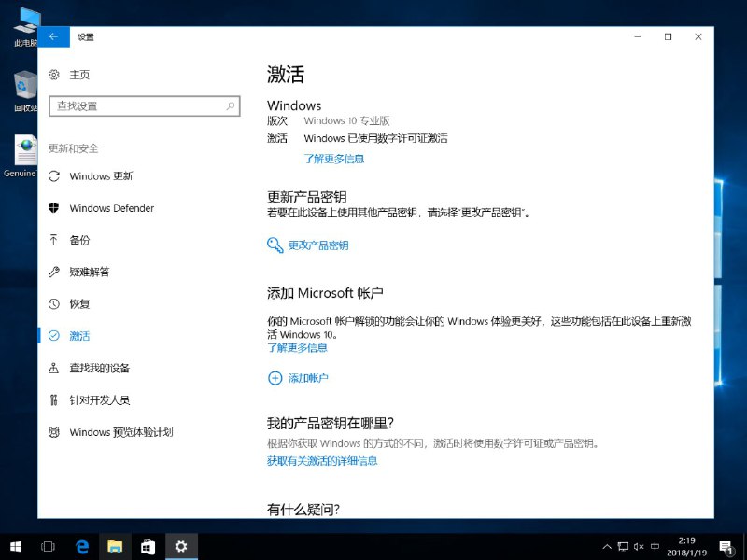Click the 激活 page heading

tap(286, 75)
